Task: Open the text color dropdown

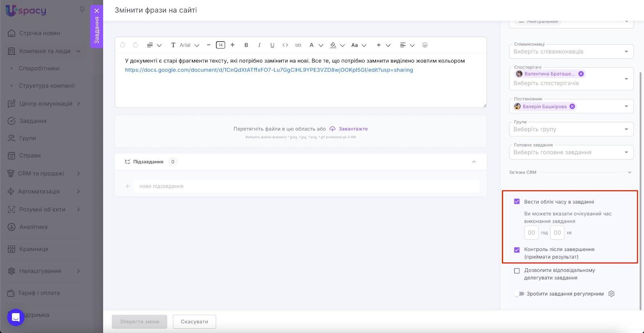Action: point(316,45)
